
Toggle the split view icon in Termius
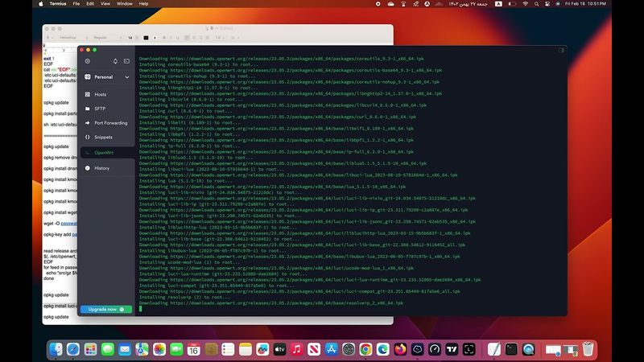561,50
